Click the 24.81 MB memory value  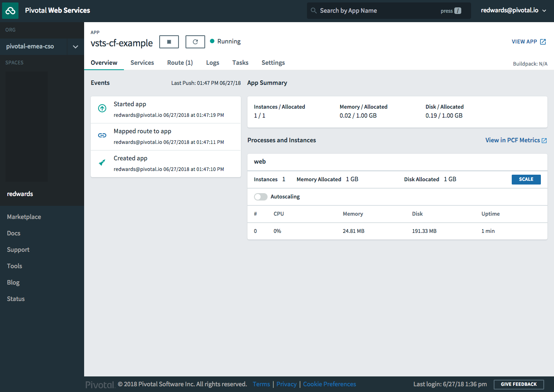coord(353,231)
